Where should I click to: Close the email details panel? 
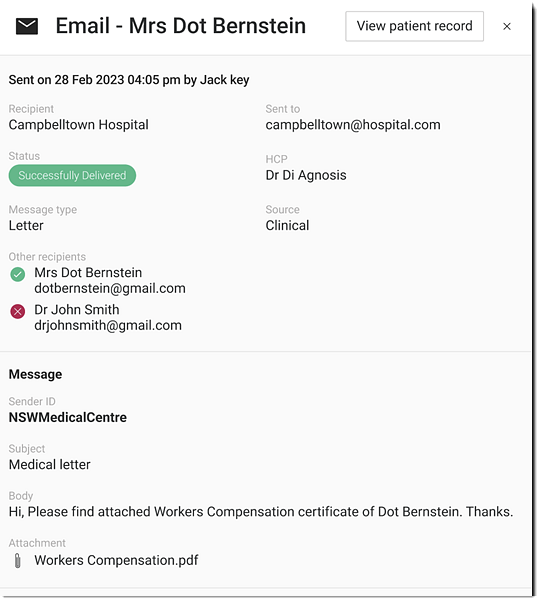coord(507,26)
